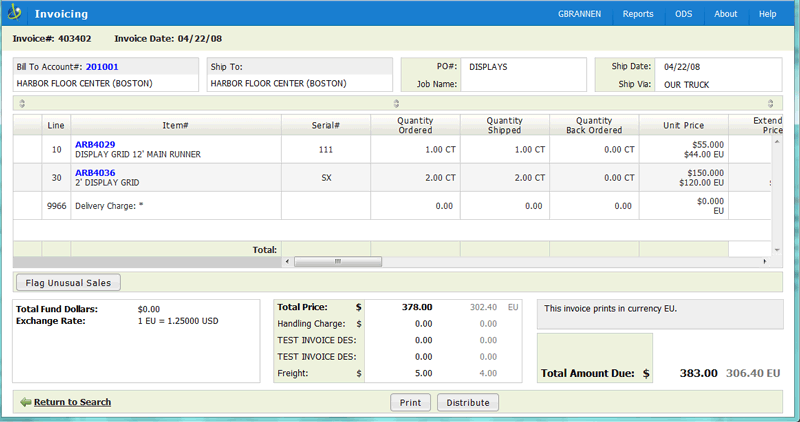
Task: Toggle the right splitter arrow above the grid
Action: tap(771, 103)
